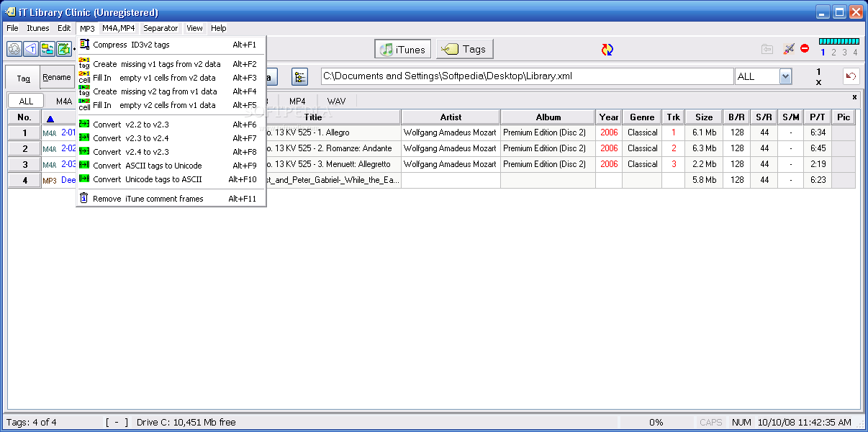Select the WAV file-type tab
The height and width of the screenshot is (432, 868).
click(x=336, y=102)
